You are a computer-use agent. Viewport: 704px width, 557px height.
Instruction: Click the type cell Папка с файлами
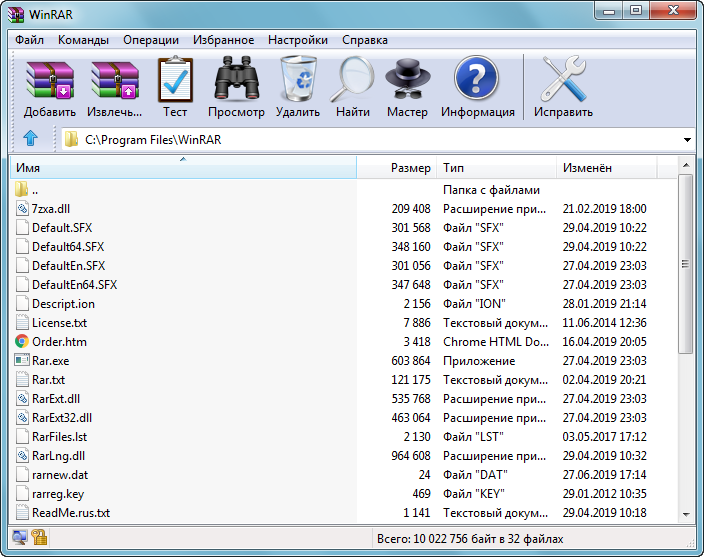(x=491, y=190)
